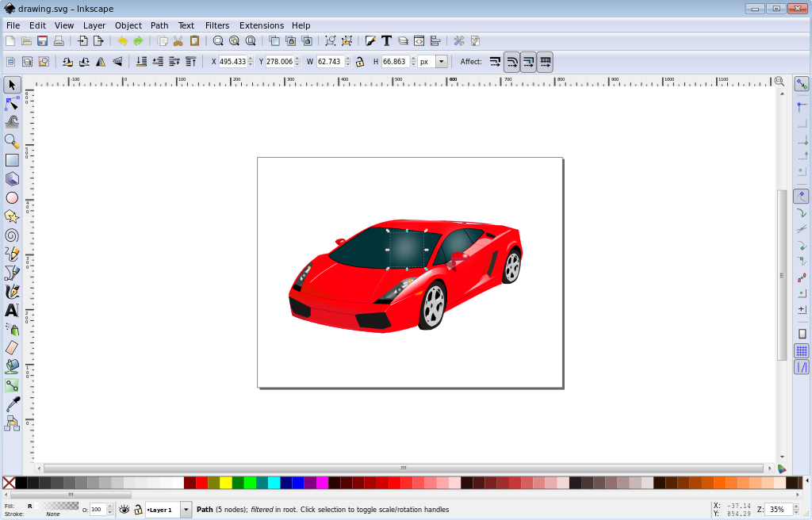812x520 pixels.
Task: Pick the yellow swatch in palette
Action: pos(225,483)
